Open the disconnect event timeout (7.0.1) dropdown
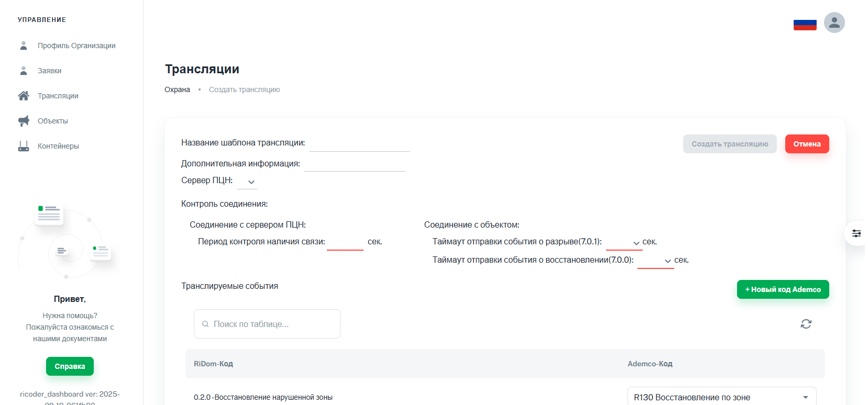Screen dimensions: 868x405 coord(624,243)
